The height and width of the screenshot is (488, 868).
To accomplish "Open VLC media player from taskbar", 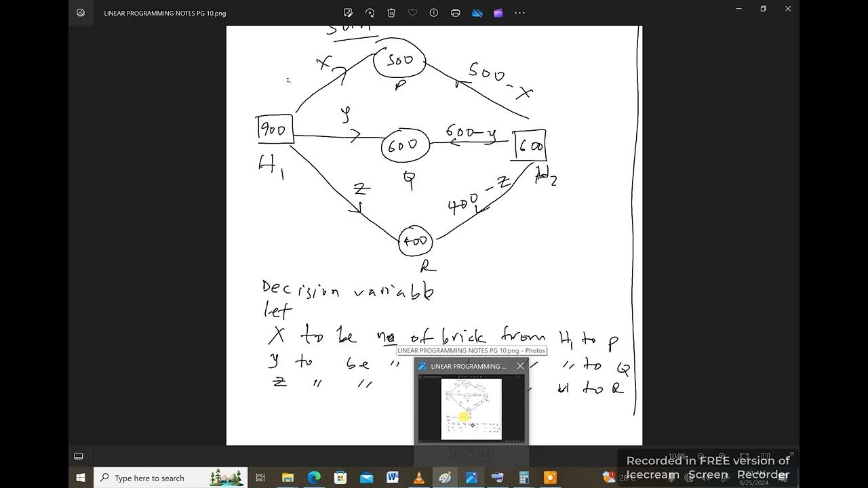I will point(419,478).
